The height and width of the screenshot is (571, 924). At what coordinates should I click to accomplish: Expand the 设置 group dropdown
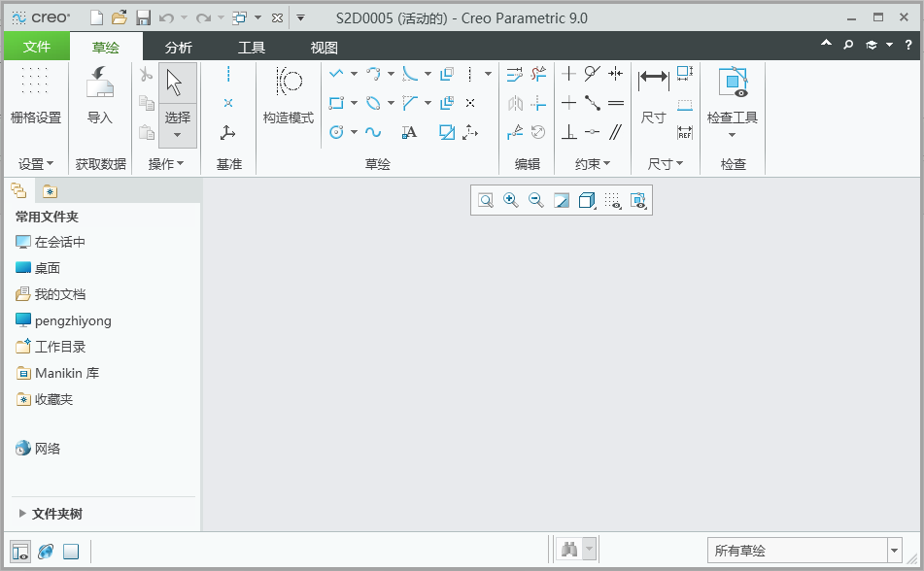click(x=36, y=164)
